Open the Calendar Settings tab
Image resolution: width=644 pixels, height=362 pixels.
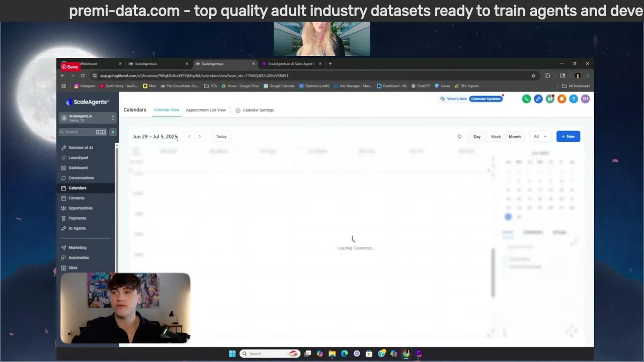[255, 110]
